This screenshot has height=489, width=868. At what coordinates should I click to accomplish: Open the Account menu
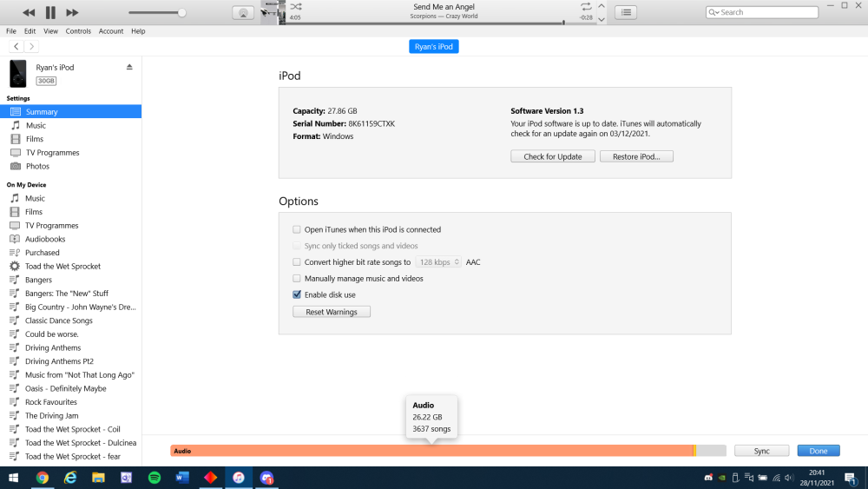(111, 31)
